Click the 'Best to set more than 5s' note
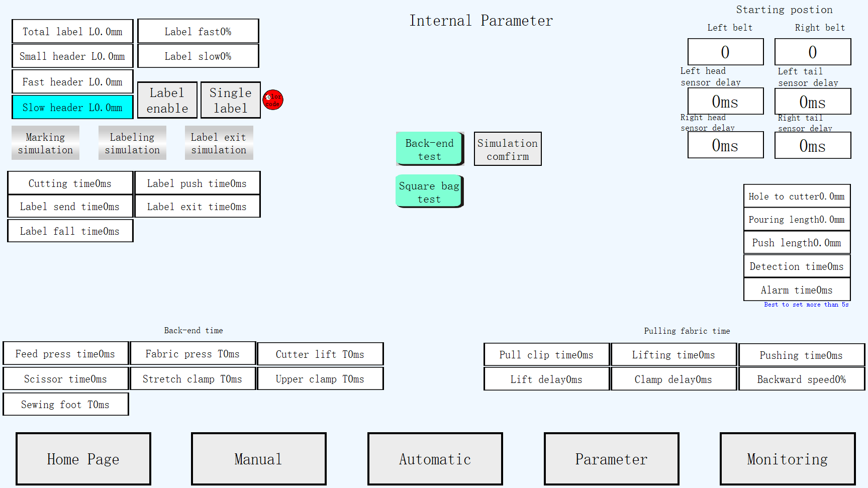 [x=806, y=305]
